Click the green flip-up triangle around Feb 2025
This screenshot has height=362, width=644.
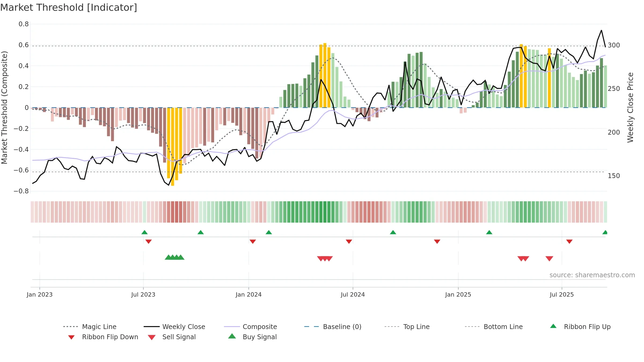tap(489, 232)
